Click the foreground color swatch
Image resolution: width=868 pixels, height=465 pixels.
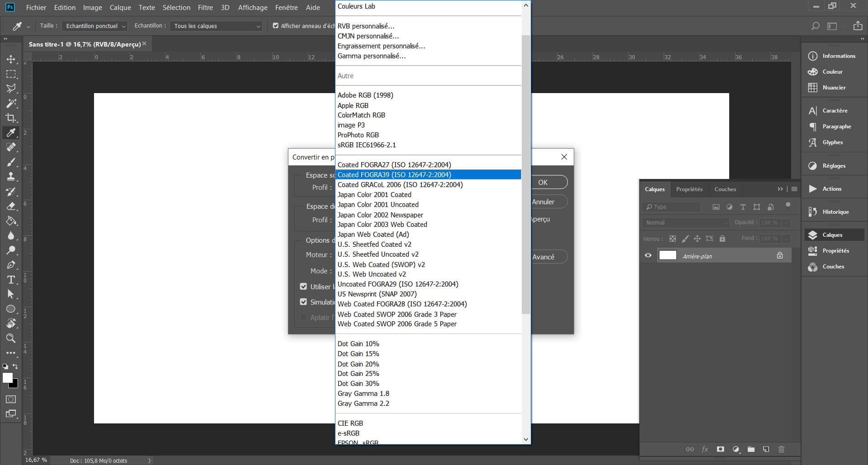pos(7,378)
